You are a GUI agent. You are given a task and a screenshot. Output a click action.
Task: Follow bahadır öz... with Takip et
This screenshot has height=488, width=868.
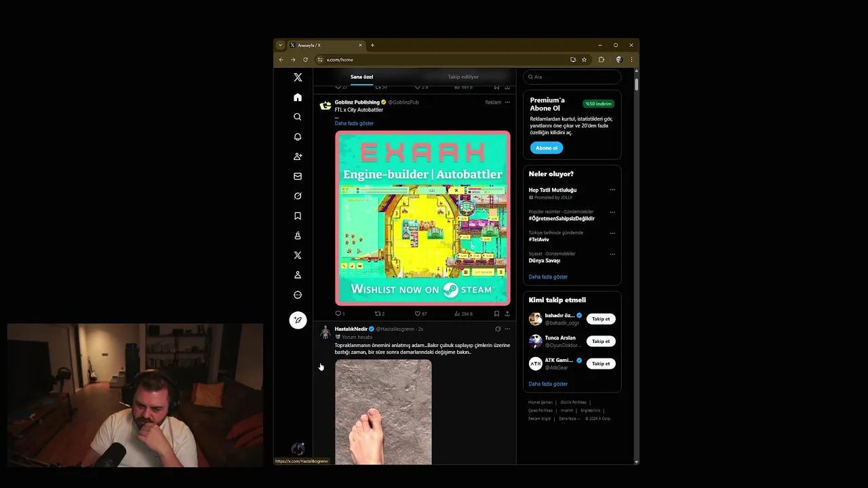click(x=601, y=319)
